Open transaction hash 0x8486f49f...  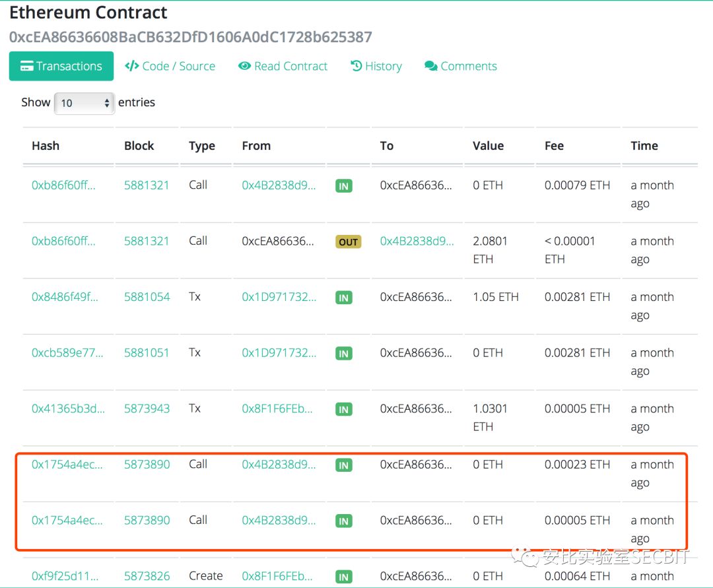pos(65,297)
